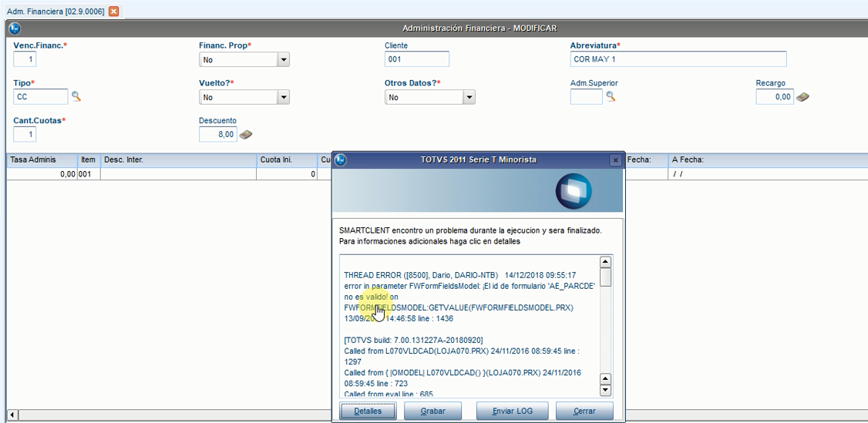Click the error log scrollbar thumb
The width and height of the screenshot is (868, 423).
point(606,277)
